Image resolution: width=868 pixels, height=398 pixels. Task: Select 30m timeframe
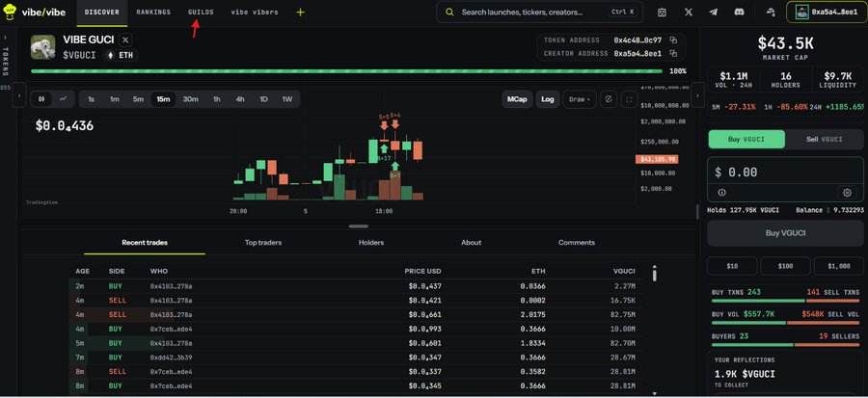[191, 99]
